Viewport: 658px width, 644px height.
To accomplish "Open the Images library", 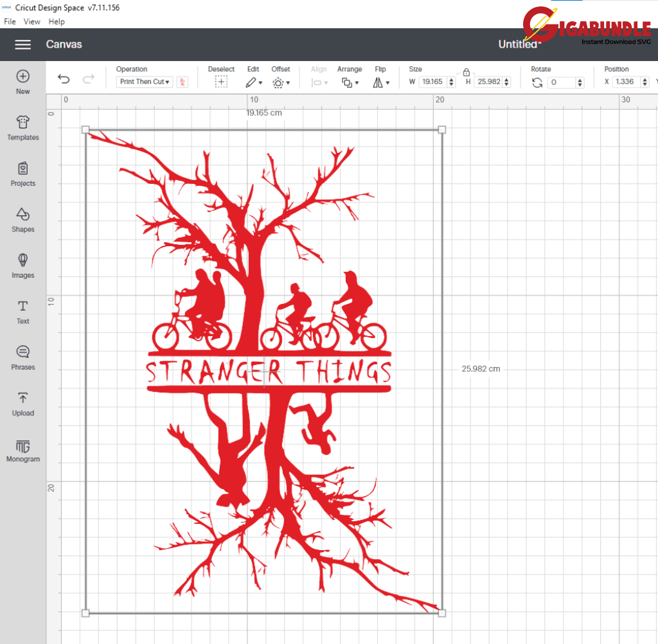I will tap(23, 265).
